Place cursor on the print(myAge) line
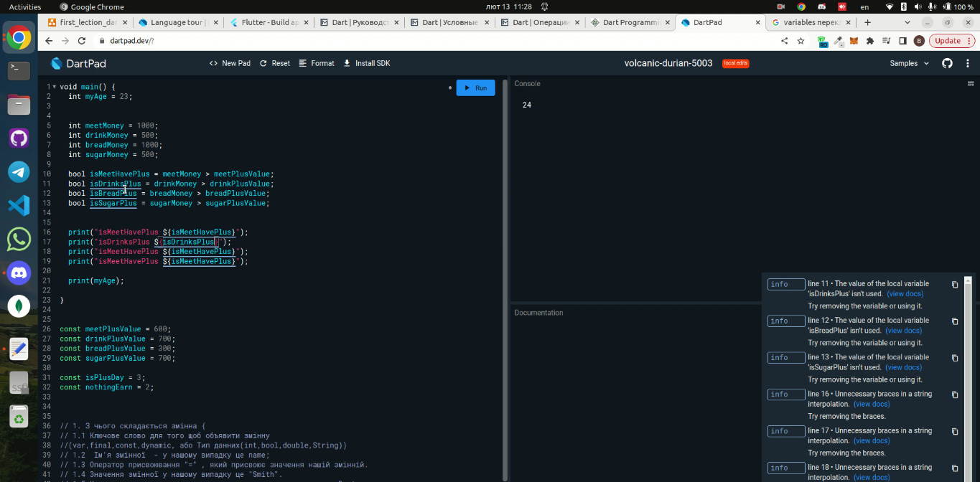This screenshot has height=482, width=980. tap(96, 281)
